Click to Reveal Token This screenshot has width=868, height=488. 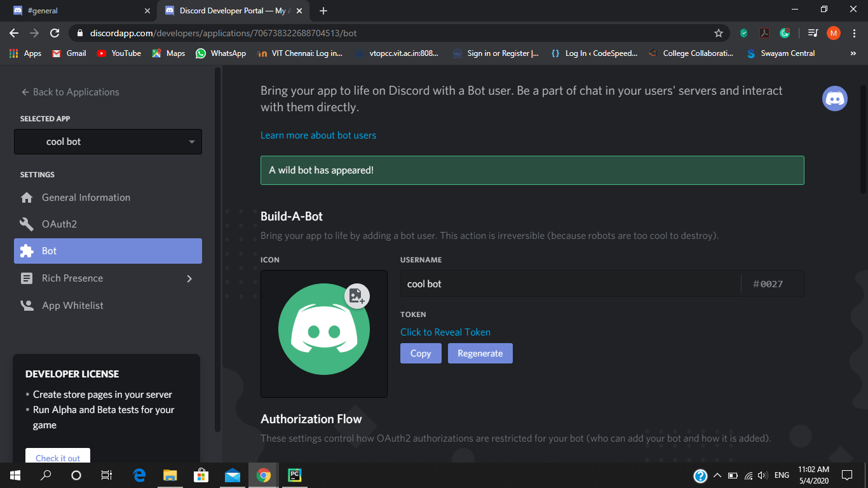coord(445,332)
